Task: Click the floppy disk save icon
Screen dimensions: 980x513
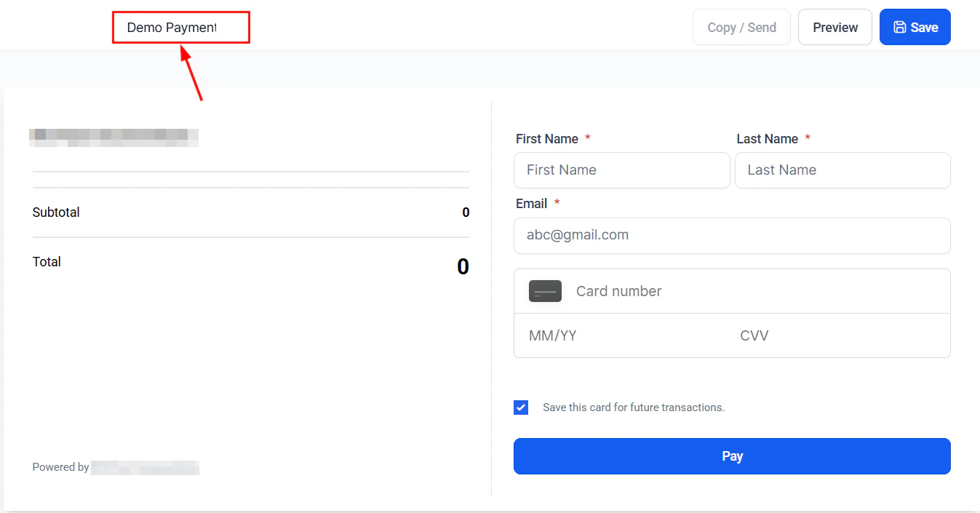Action: (x=899, y=27)
